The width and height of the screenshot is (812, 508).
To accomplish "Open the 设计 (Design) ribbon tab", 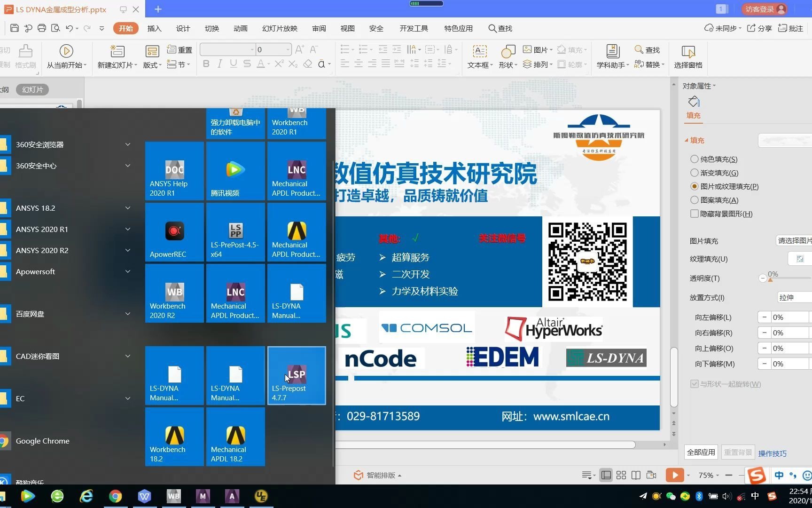I will [x=183, y=28].
